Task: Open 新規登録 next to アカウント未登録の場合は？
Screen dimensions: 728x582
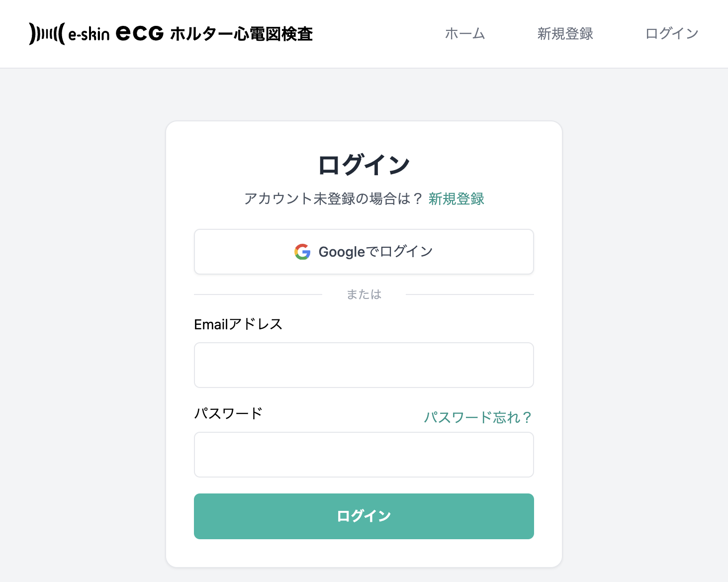Action: coord(456,198)
